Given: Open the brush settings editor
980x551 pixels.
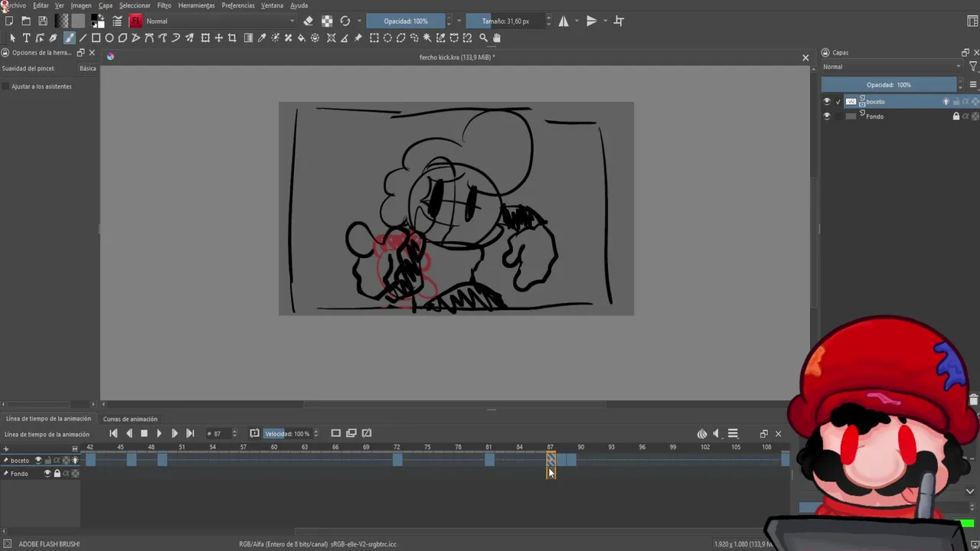Looking at the screenshot, I should tap(117, 21).
